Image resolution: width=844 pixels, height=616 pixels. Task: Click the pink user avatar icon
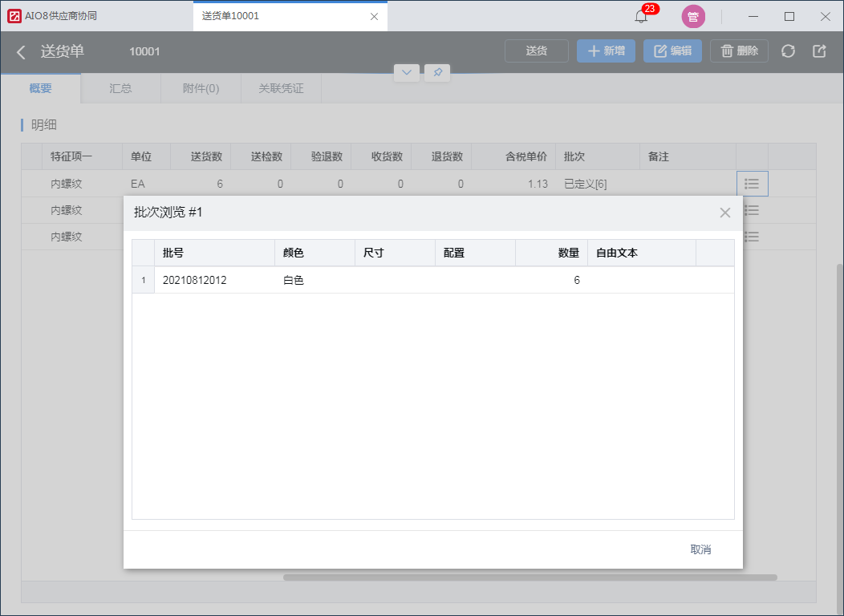(x=693, y=17)
